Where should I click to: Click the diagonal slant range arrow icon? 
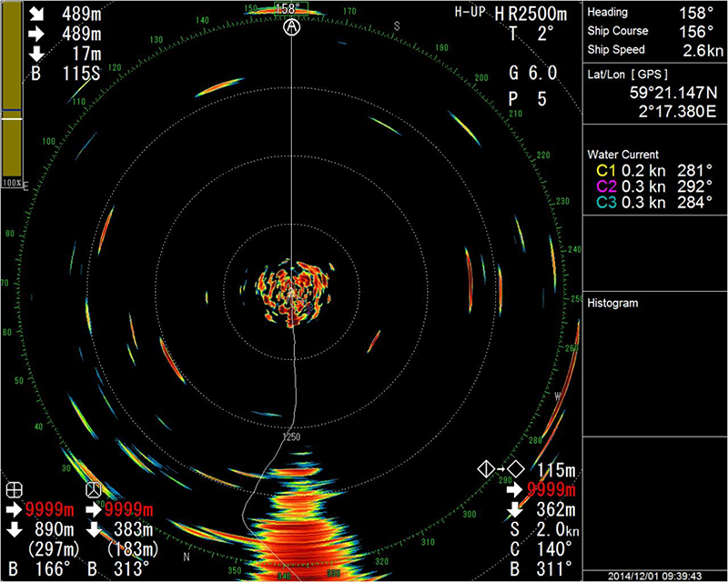pyautogui.click(x=36, y=14)
